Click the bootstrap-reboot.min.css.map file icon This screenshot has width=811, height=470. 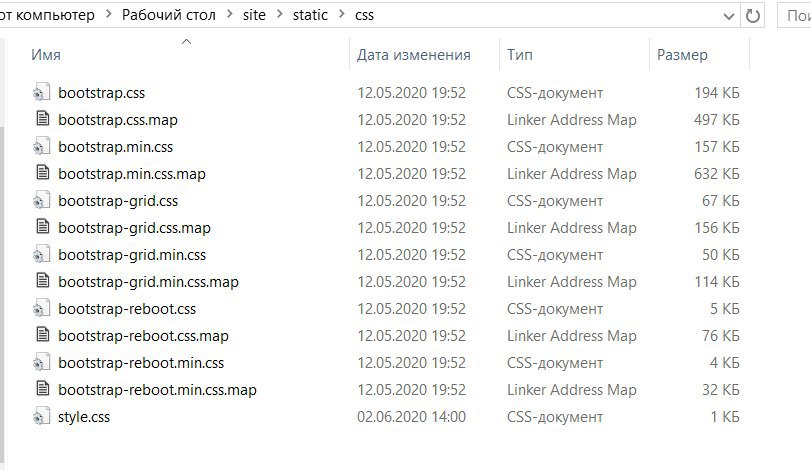(42, 388)
